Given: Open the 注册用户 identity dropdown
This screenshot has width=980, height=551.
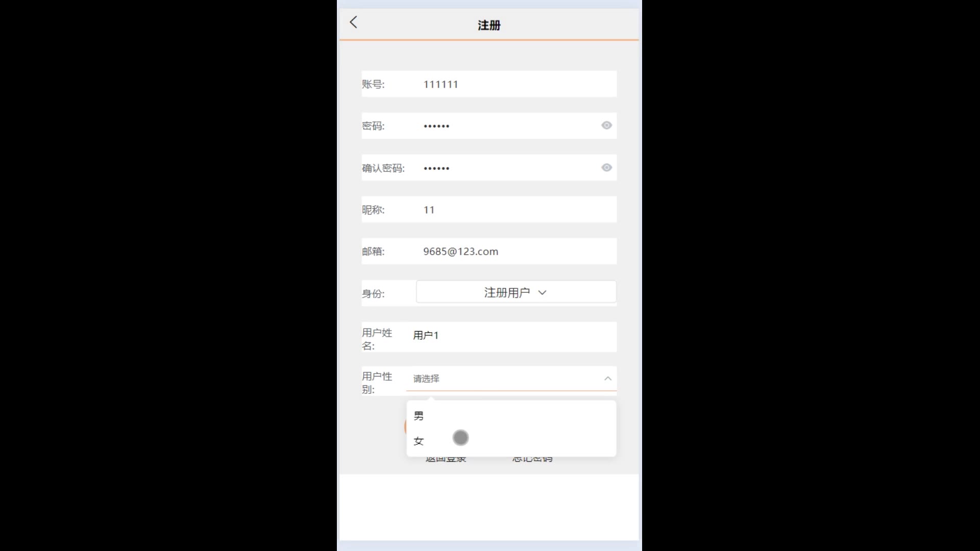Looking at the screenshot, I should tap(516, 292).
